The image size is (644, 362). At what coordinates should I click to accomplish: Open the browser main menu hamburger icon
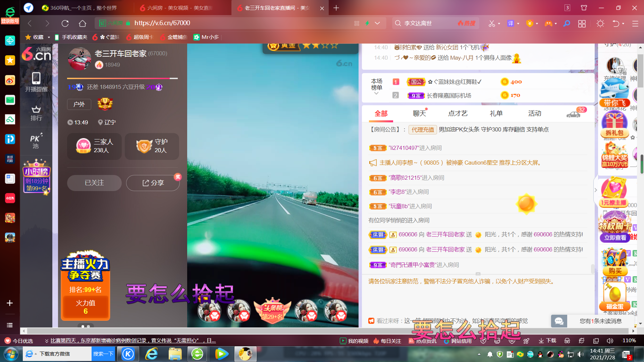[x=635, y=23]
